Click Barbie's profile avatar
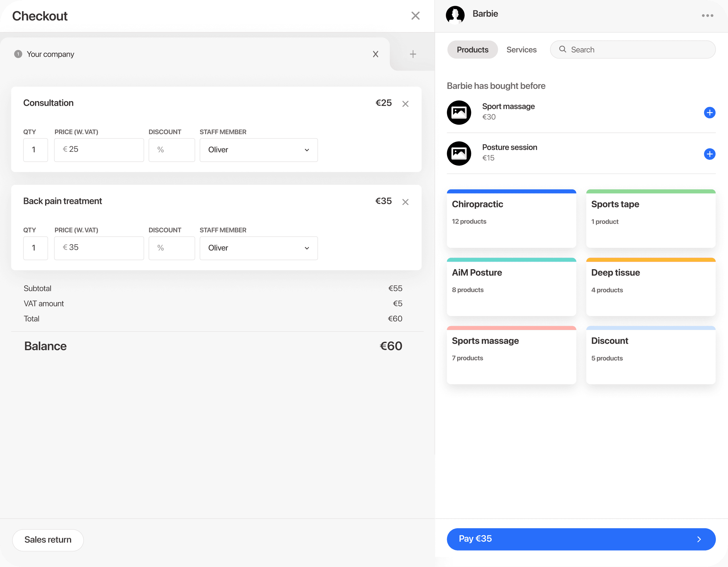The height and width of the screenshot is (567, 728). click(455, 15)
